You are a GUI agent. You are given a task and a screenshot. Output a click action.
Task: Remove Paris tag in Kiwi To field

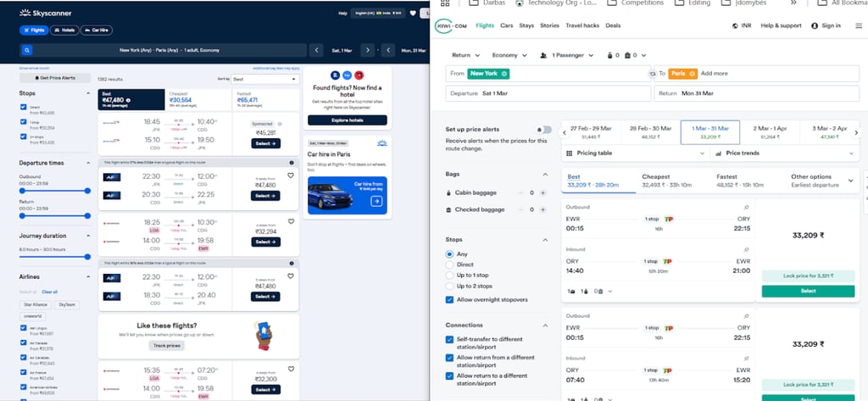pyautogui.click(x=692, y=74)
